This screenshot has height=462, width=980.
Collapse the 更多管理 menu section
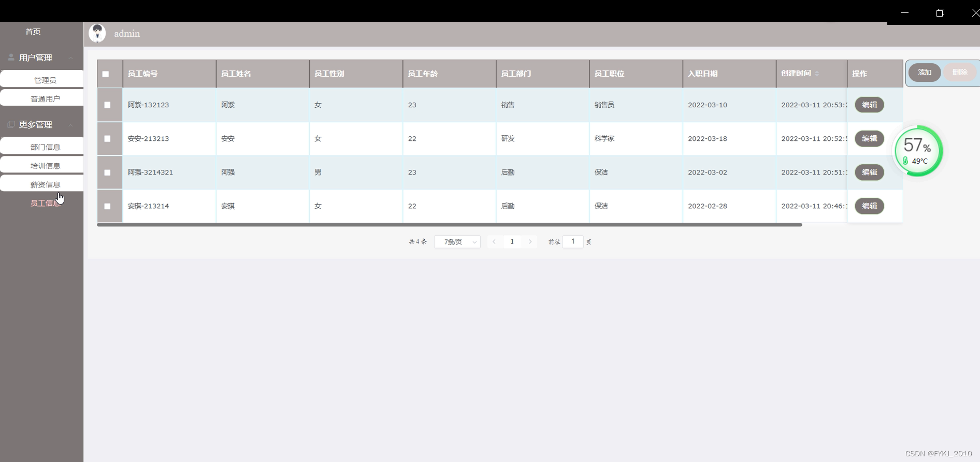71,125
